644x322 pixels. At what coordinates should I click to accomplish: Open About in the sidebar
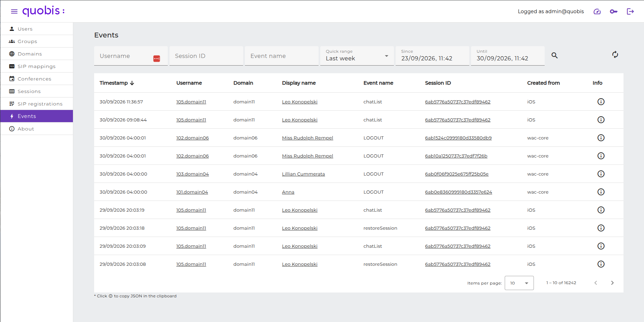click(36, 129)
